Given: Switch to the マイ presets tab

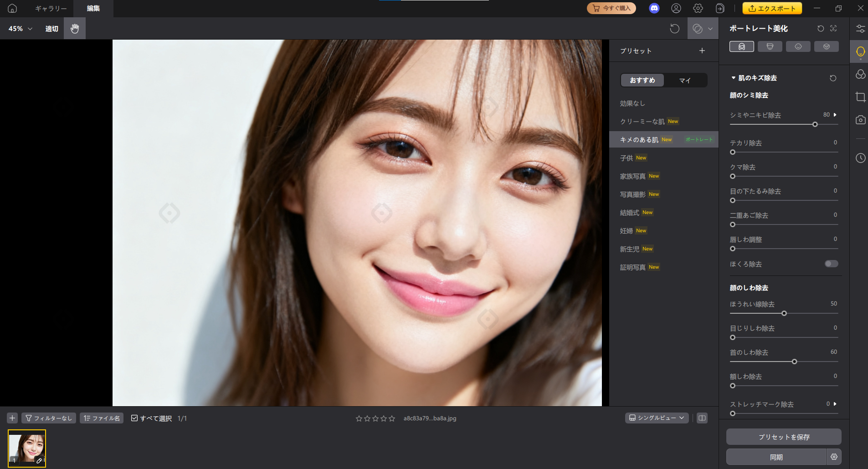Looking at the screenshot, I should (x=685, y=80).
